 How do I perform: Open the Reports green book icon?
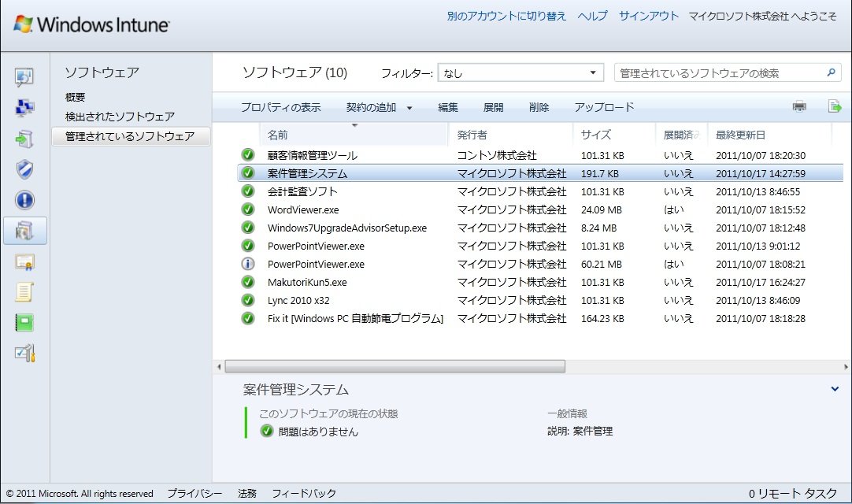tap(24, 323)
